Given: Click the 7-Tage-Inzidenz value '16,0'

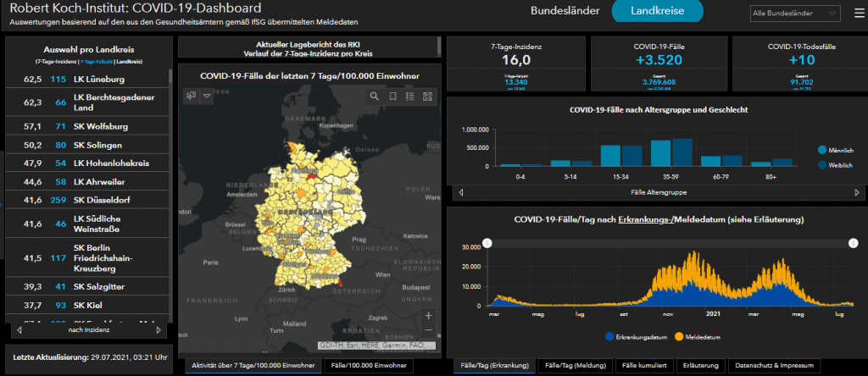Looking at the screenshot, I should click(x=516, y=60).
